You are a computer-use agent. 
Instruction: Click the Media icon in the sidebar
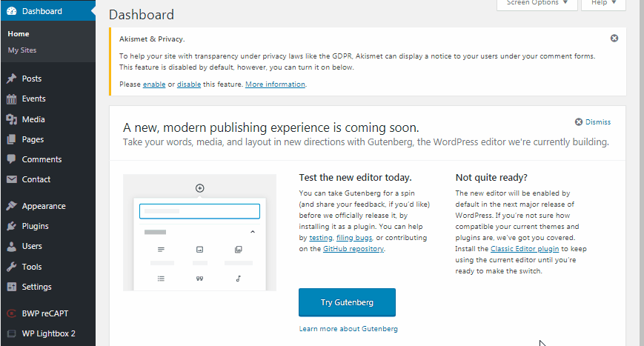[x=12, y=119]
